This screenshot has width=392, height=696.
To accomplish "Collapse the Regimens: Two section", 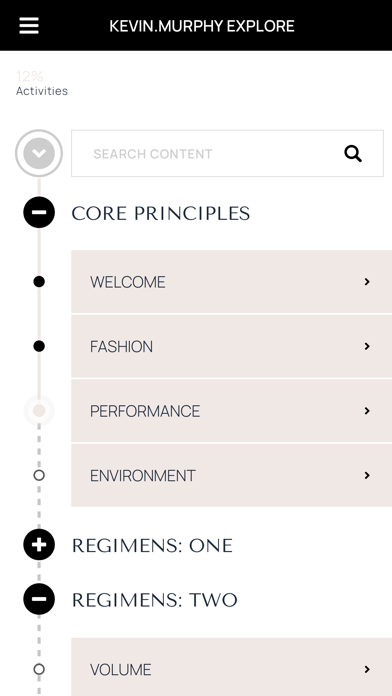I will click(39, 599).
